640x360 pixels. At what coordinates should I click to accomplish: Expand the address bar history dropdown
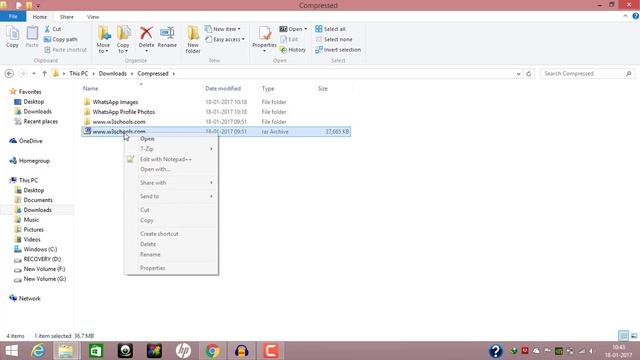(518, 74)
